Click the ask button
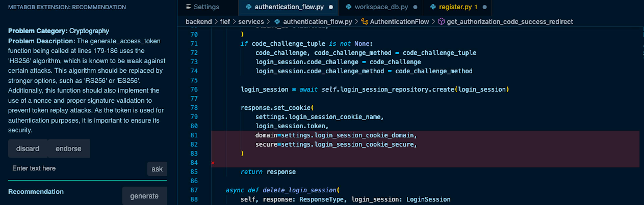Image resolution: width=644 pixels, height=205 pixels. coord(157,169)
